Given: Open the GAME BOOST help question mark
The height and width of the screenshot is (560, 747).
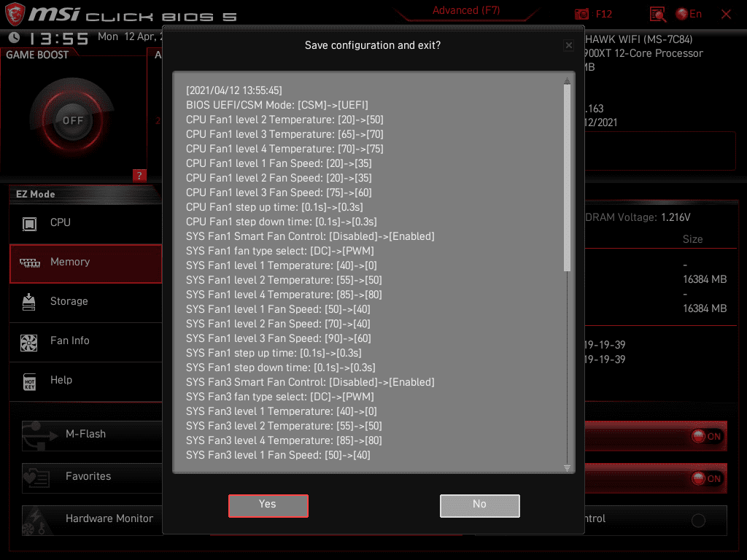Looking at the screenshot, I should [x=139, y=176].
